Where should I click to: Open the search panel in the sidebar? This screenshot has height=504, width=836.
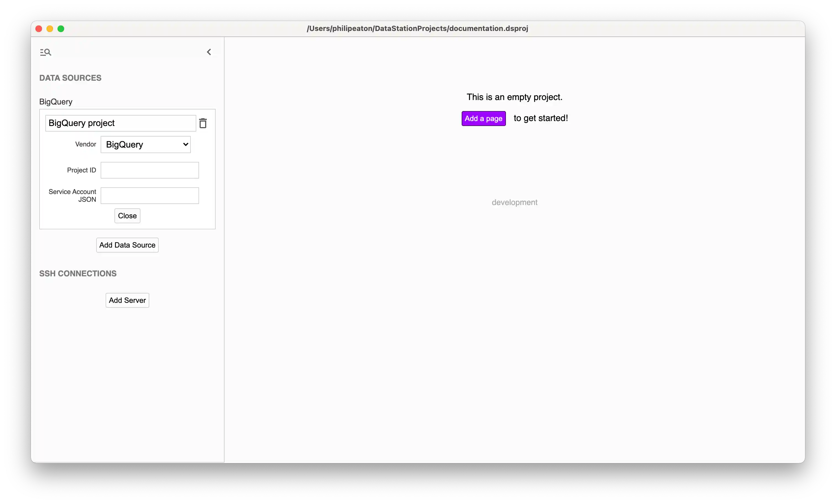point(46,52)
